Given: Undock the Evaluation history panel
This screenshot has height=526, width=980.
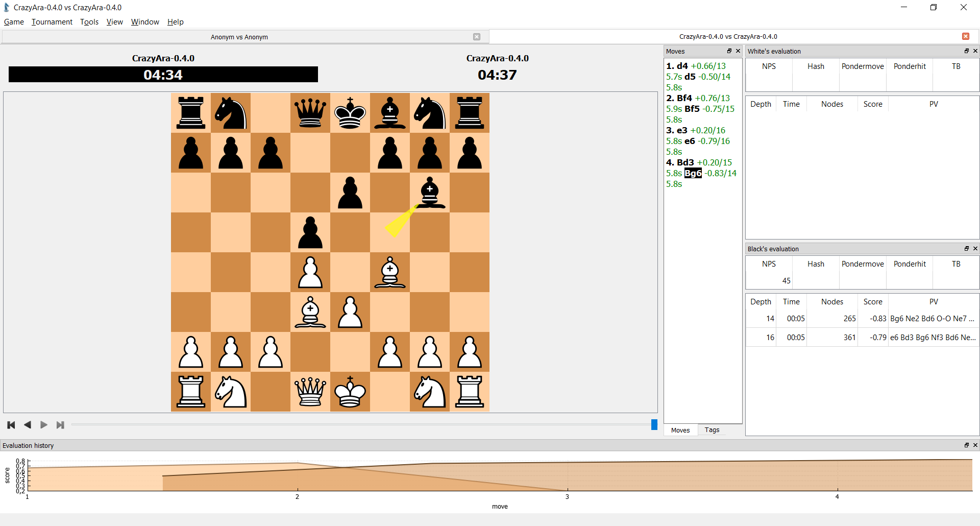Looking at the screenshot, I should click(x=967, y=445).
